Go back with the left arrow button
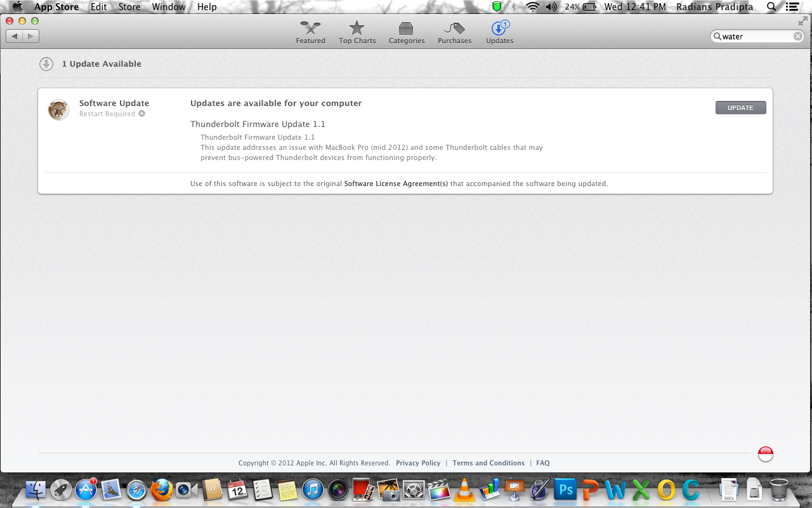812x508 pixels. 15,36
